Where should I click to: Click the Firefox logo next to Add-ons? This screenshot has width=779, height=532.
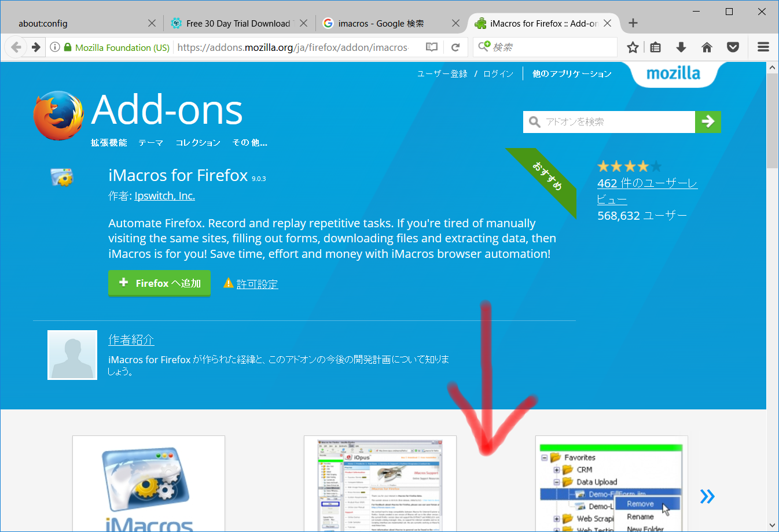pyautogui.click(x=58, y=116)
